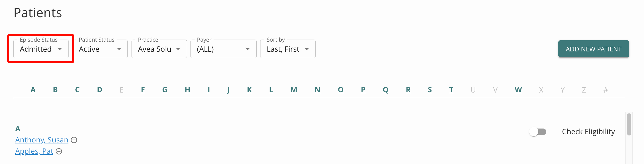Click the circle-minus icon beside Anthony, Susan
This screenshot has width=644, height=164.
74,140
